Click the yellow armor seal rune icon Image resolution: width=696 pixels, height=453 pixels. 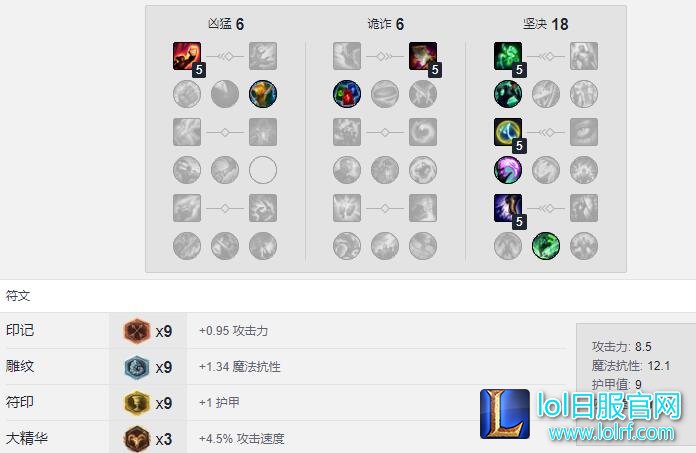[x=137, y=403]
